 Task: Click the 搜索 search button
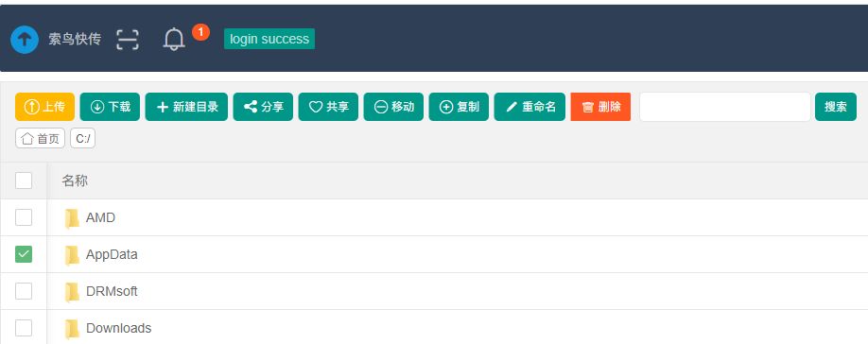coord(836,107)
